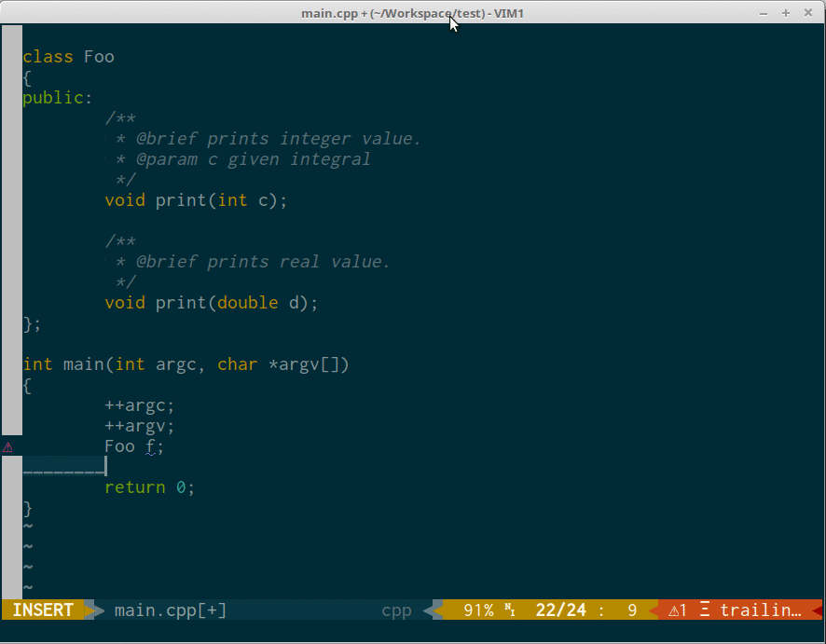The width and height of the screenshot is (826, 644).
Task: Close the VIM window
Action: tap(808, 13)
